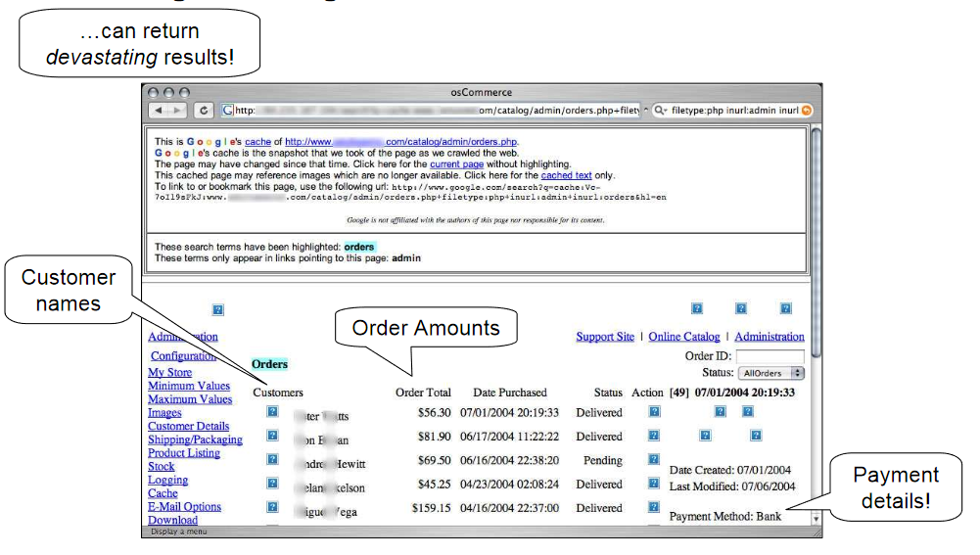Click the search magnifier icon in the search field
Screen dimensions: 980x555
(660, 111)
